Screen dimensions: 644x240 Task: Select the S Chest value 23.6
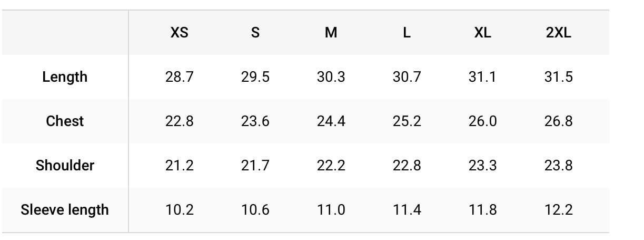[x=255, y=121]
